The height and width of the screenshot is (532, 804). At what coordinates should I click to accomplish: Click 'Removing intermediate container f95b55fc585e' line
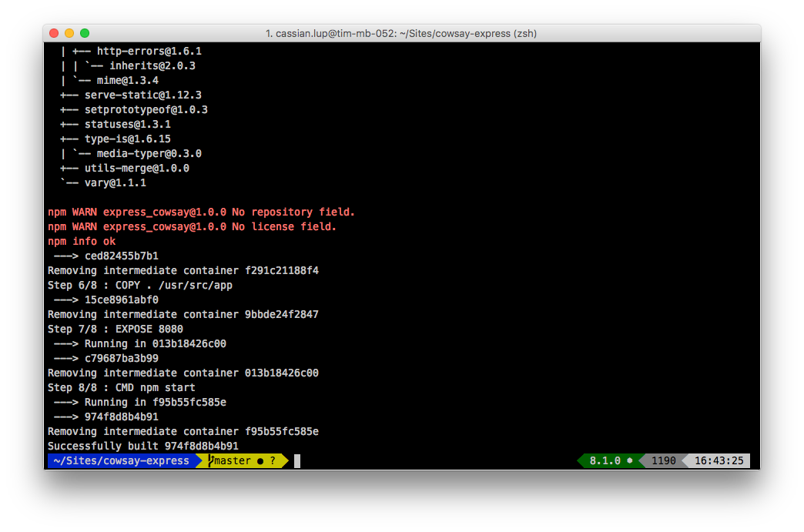tap(183, 432)
